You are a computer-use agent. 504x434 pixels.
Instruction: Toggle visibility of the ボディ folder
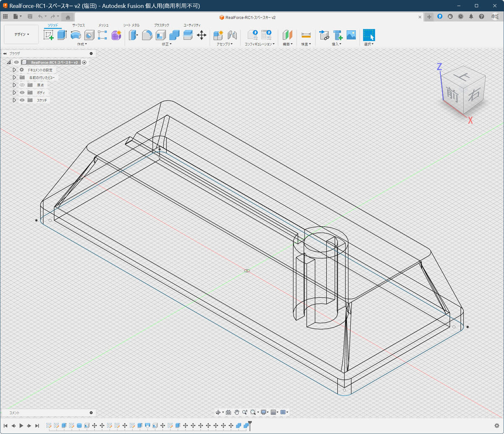(22, 93)
